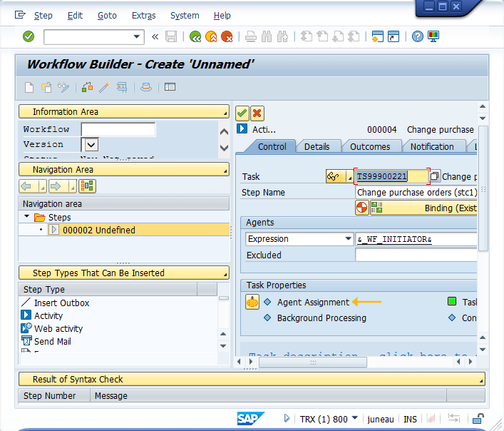
Task: Select Web activity step type
Action: [x=58, y=329]
